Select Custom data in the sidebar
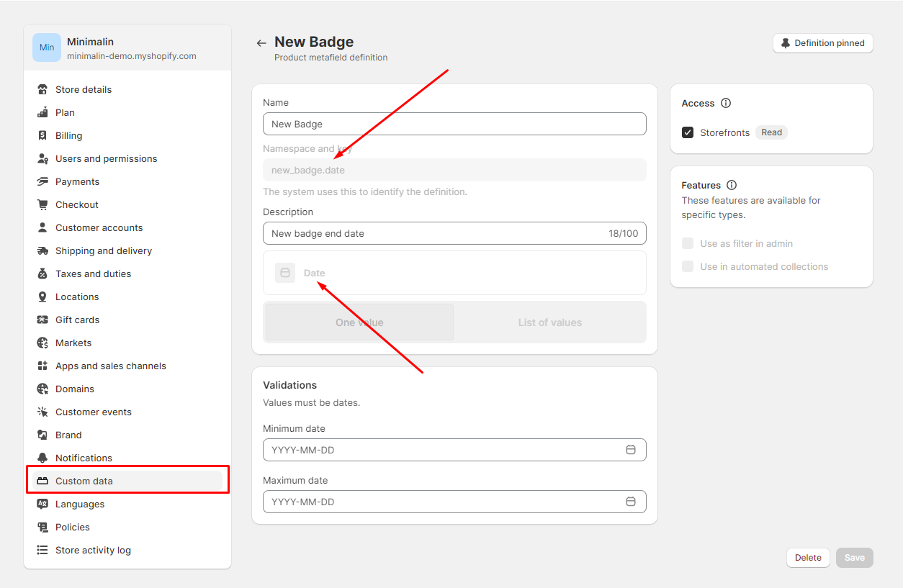This screenshot has width=903, height=588. point(127,481)
